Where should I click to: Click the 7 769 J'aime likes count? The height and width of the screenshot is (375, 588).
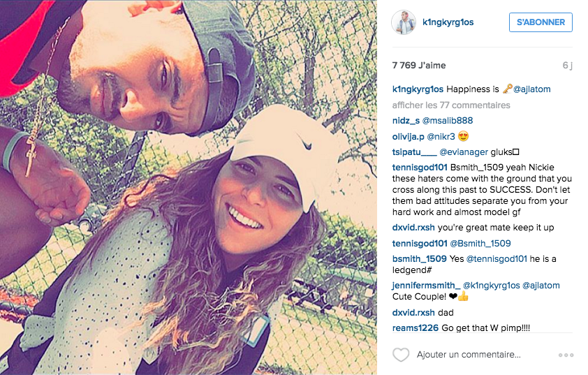tap(419, 65)
